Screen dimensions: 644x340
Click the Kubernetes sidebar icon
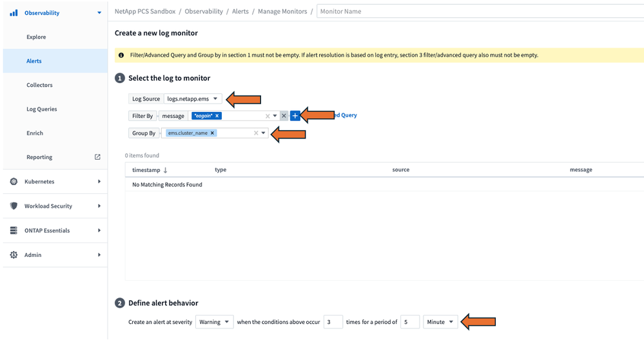pos(14,182)
